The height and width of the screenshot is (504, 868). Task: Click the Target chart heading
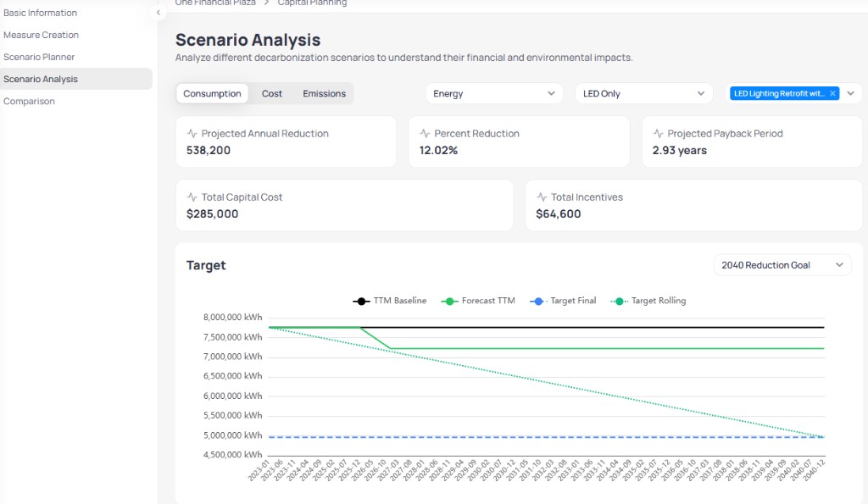tap(206, 266)
